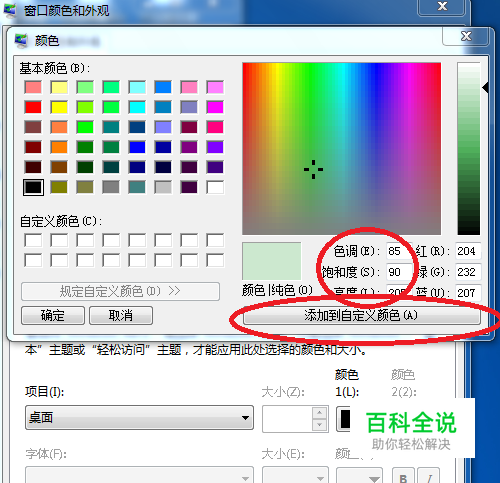Click the 颜色 dialog title icon
Screen dimensions: 500x483
click(21, 41)
